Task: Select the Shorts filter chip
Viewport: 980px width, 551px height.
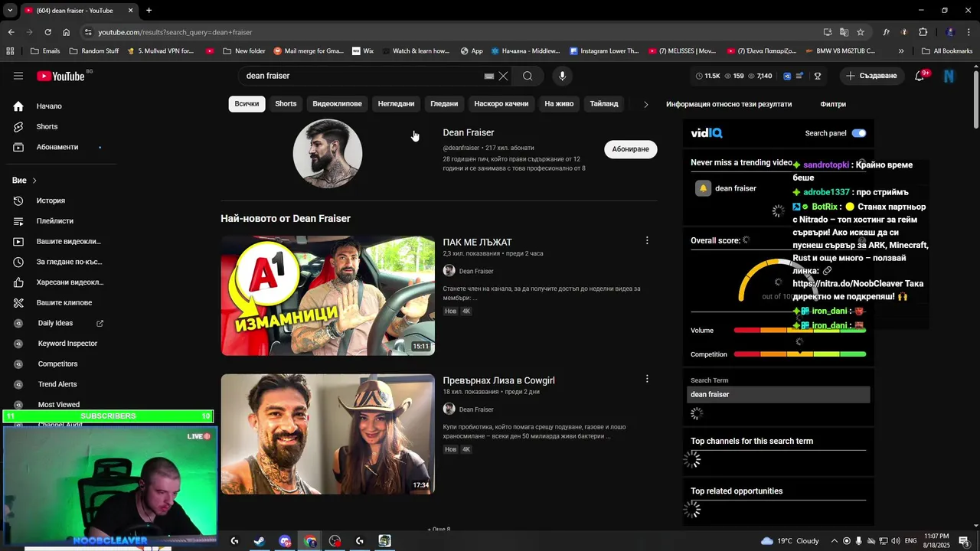Action: 286,104
